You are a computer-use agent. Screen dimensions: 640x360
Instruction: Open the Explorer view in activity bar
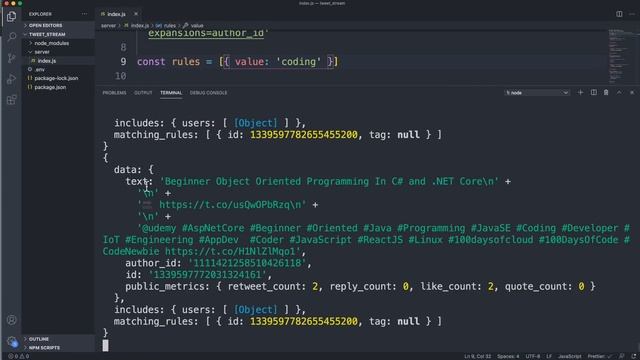pos(11,16)
